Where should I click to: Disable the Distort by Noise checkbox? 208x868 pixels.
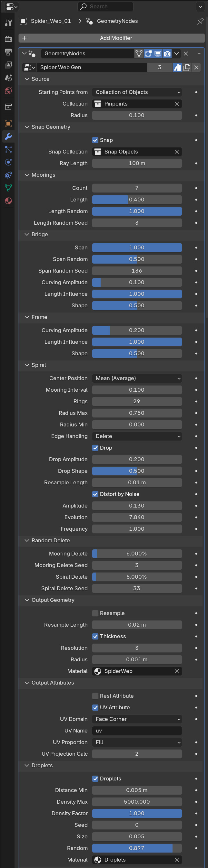tap(95, 494)
